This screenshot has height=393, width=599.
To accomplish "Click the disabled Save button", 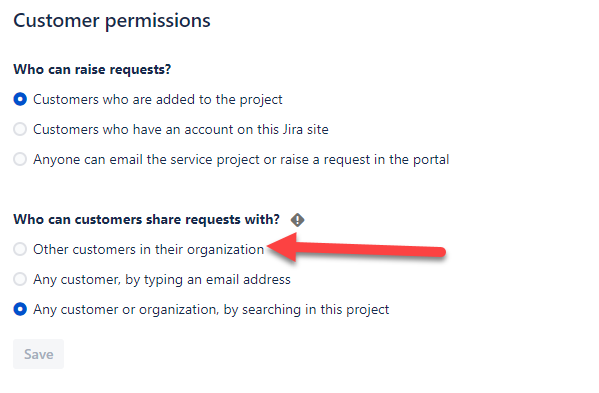I will tap(39, 354).
